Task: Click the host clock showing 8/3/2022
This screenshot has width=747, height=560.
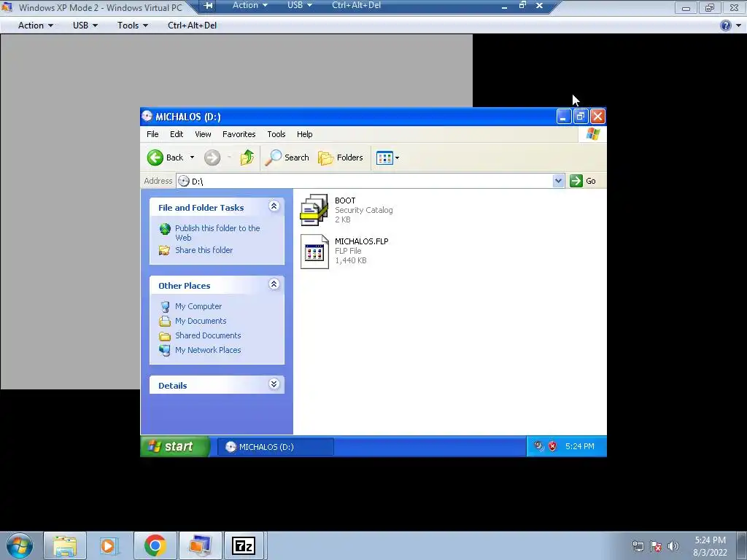Action: (710, 546)
